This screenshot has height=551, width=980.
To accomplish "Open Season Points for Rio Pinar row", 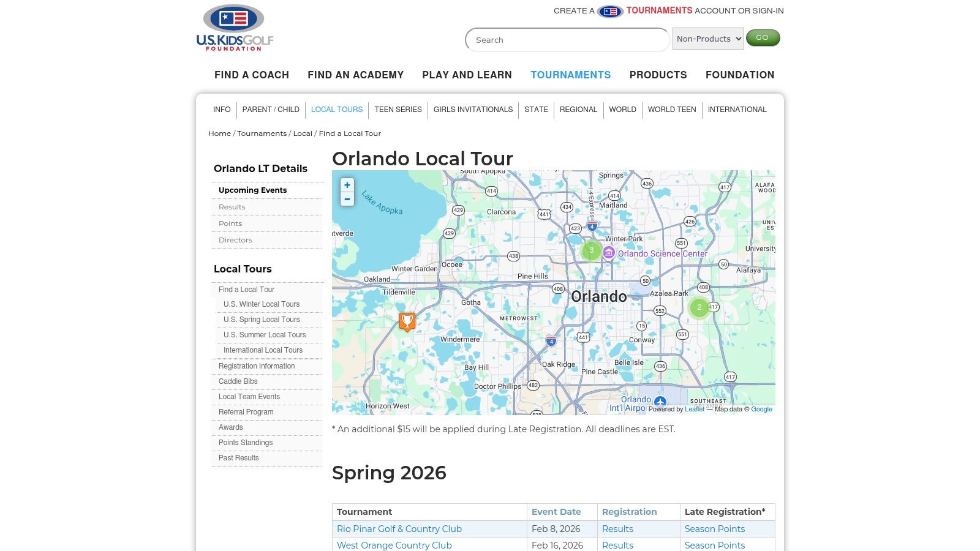I will pos(715,529).
